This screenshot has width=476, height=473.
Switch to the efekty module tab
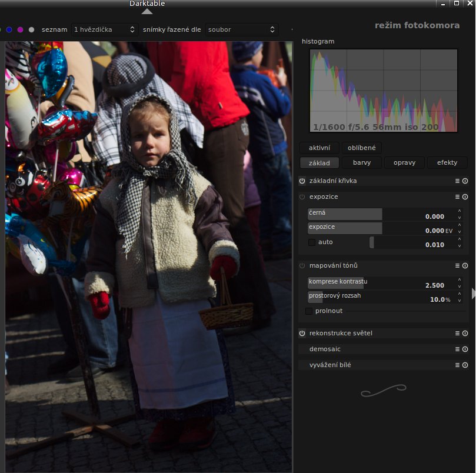[447, 163]
